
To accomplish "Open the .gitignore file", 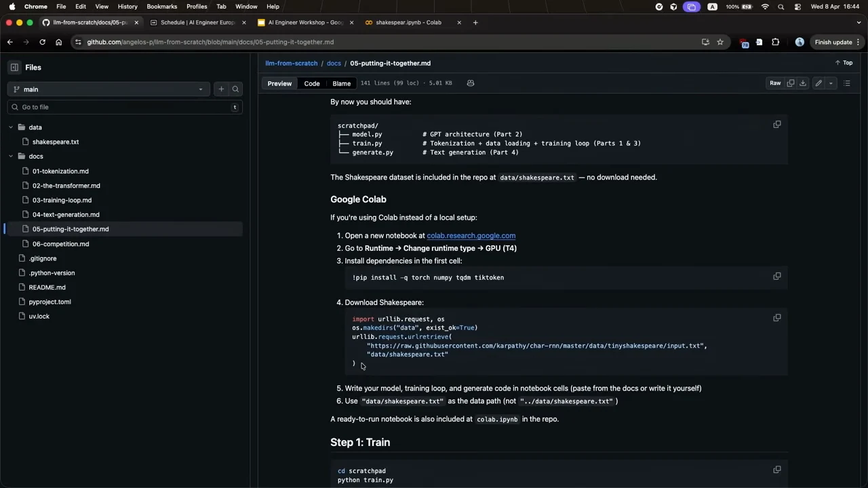I will tap(43, 258).
